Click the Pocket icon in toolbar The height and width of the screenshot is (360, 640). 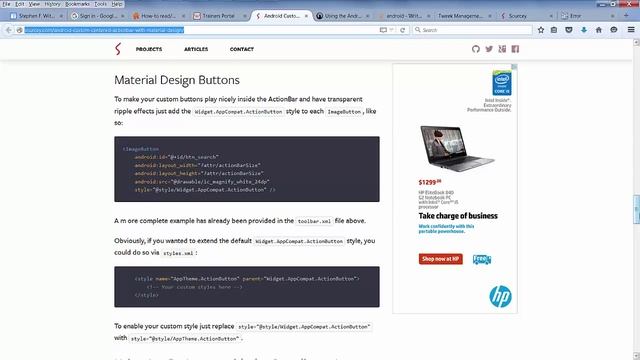point(569,30)
